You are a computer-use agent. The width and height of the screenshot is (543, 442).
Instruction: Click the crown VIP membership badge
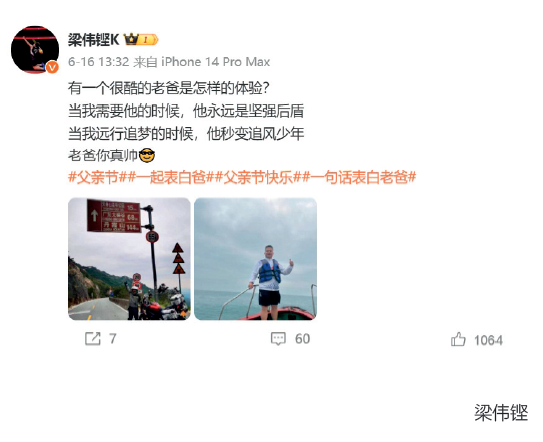coord(141,40)
